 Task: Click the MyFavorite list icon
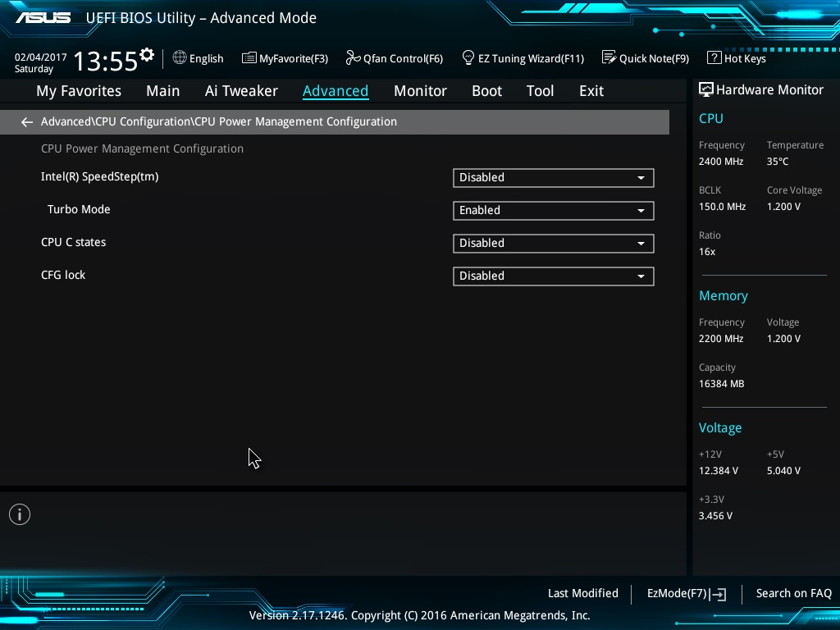[249, 58]
